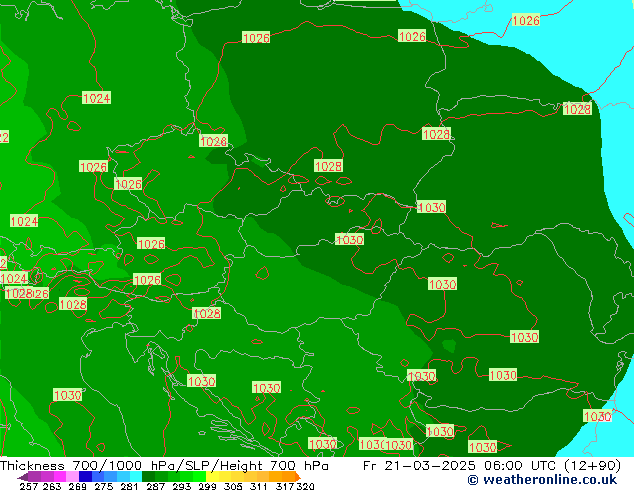This screenshot has height=490, width=634.
Task: Click the 1026 isobar label beside the cyan area
Action: coord(525,21)
